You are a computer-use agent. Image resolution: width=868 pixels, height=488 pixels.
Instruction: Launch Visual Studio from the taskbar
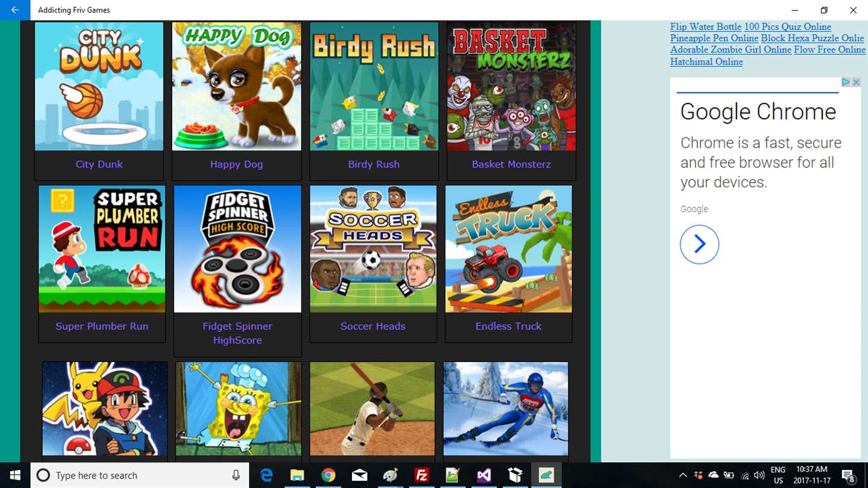pos(484,475)
